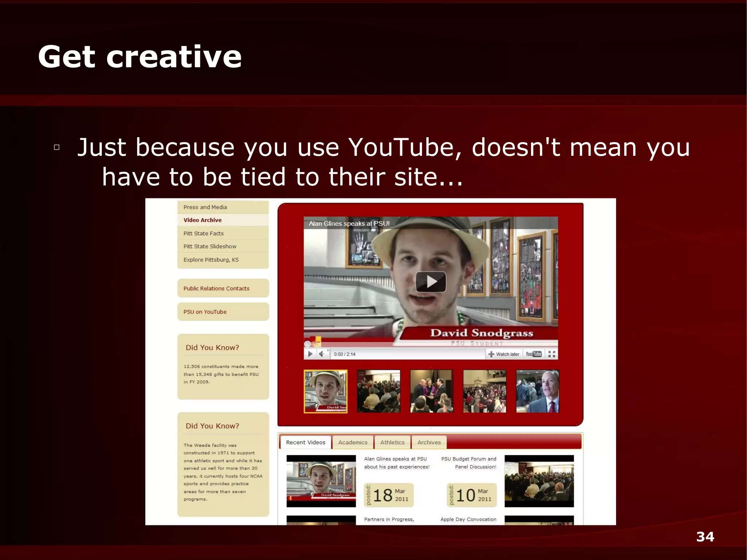
Task: Open Alan Glines recent video thumbnail
Action: click(321, 481)
